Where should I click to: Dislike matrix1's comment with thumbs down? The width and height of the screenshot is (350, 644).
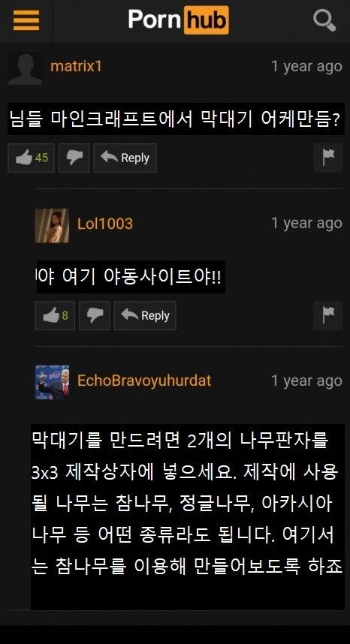[x=74, y=158]
